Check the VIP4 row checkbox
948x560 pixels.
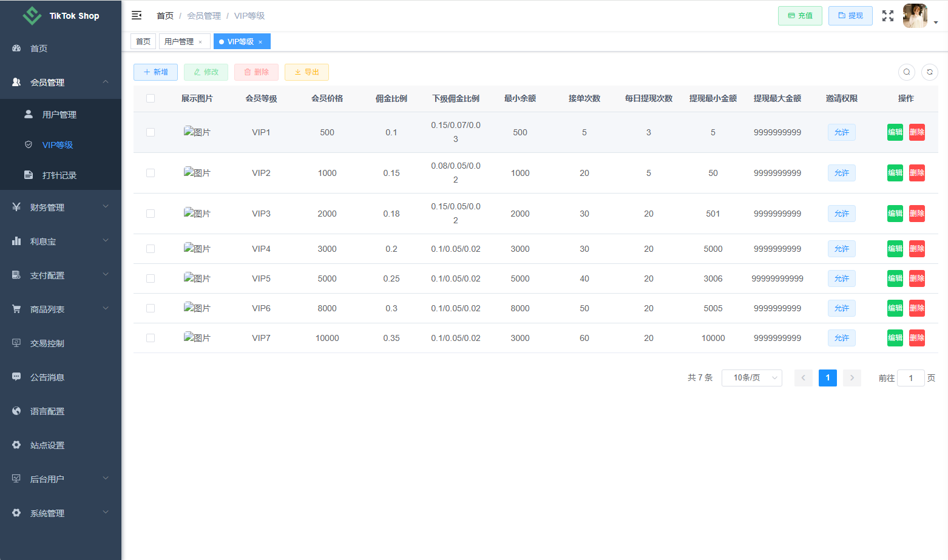click(151, 249)
